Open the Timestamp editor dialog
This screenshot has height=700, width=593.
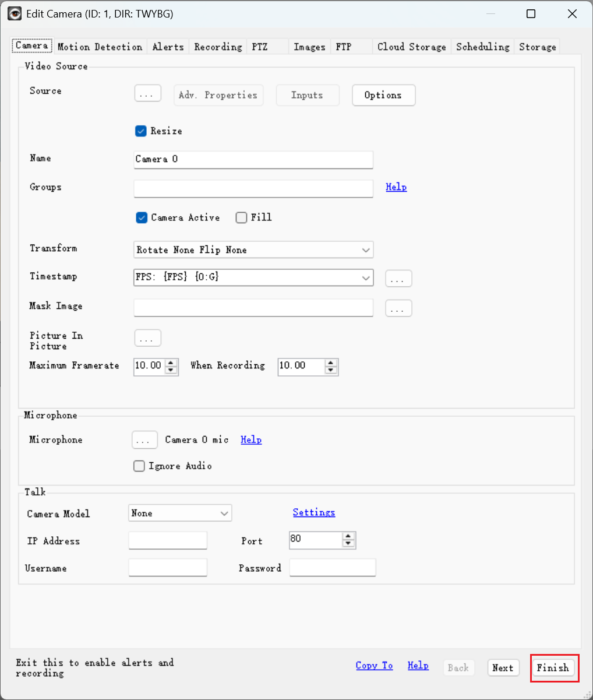tap(398, 278)
